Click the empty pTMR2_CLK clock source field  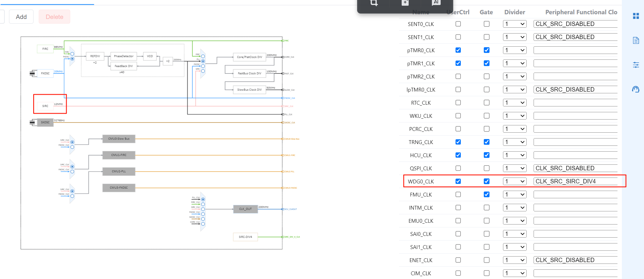(x=576, y=76)
